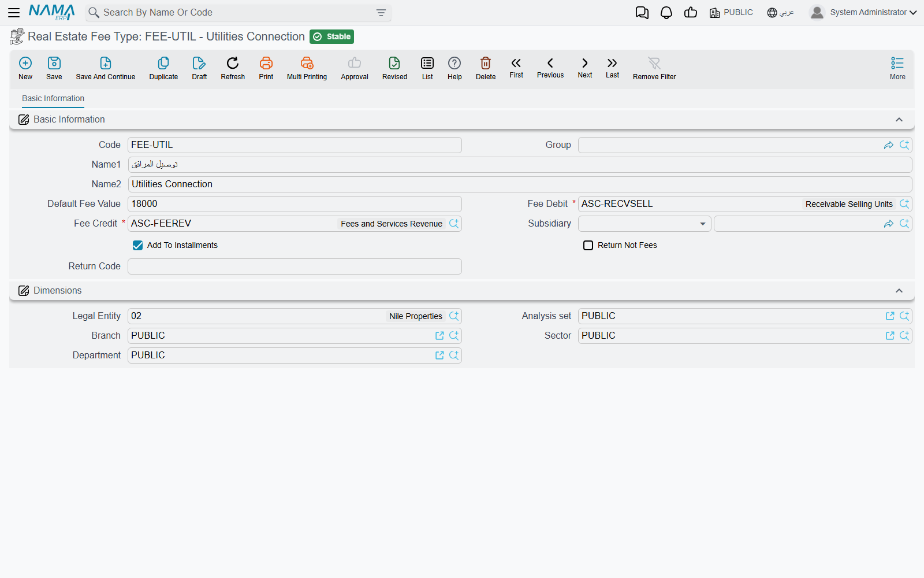
Task: Open Department lookup search icon
Action: 454,355
